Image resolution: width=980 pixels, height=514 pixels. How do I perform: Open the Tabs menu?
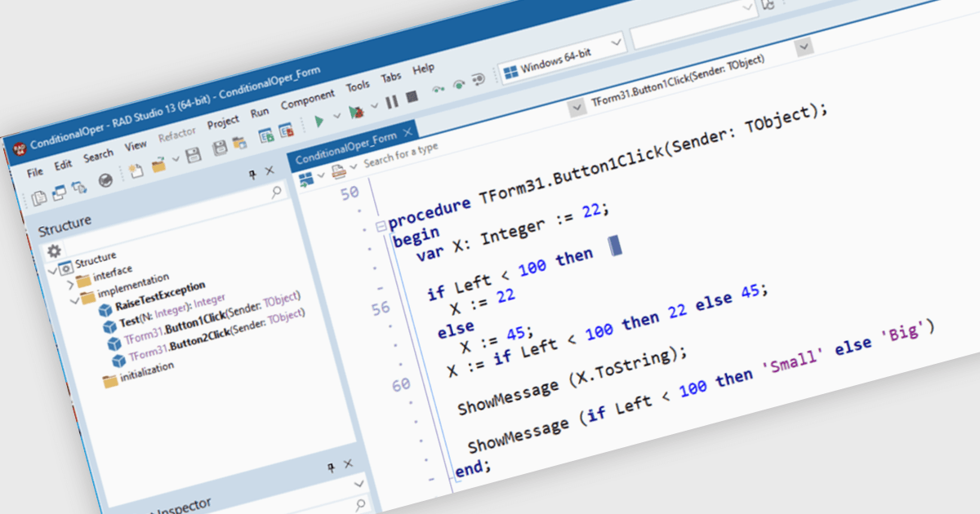391,77
